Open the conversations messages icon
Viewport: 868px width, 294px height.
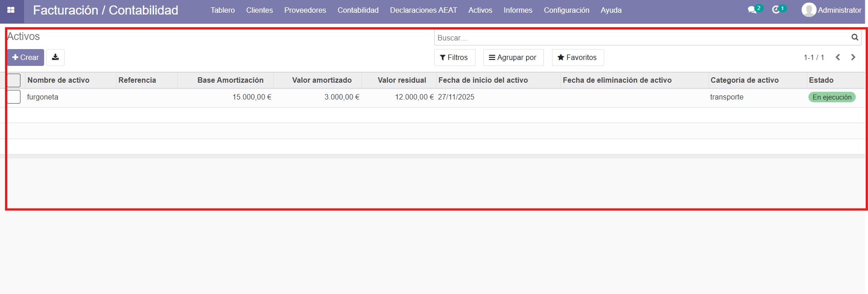coord(753,10)
